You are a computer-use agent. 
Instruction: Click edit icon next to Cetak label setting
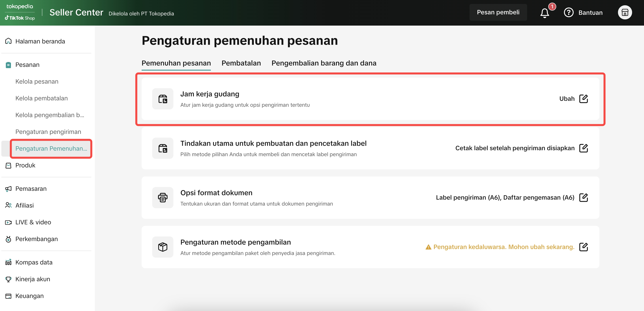pos(583,148)
